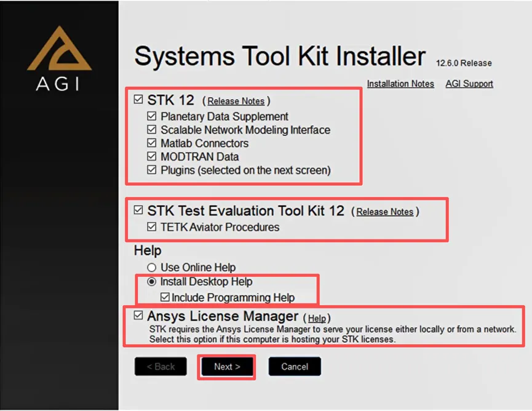Toggle Scalable Network Modeling Interface checkbox
The height and width of the screenshot is (411, 532).
pyautogui.click(x=152, y=130)
